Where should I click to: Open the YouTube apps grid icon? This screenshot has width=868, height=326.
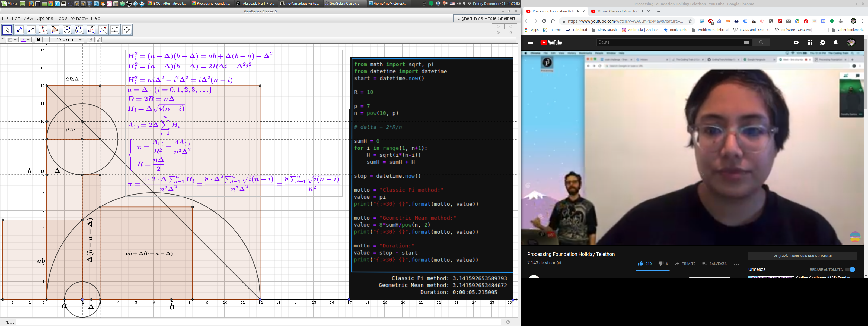810,43
